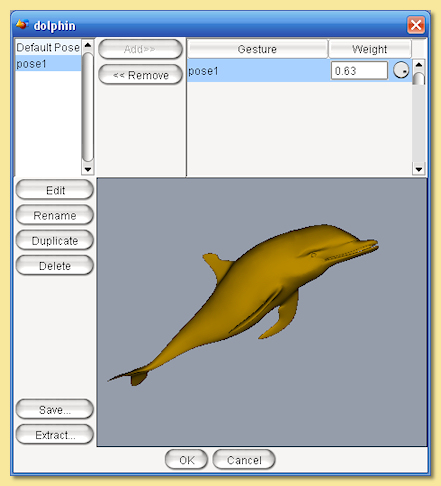This screenshot has height=486, width=441.
Task: Click up arrow of gesture table scrollbar
Action: 419,65
